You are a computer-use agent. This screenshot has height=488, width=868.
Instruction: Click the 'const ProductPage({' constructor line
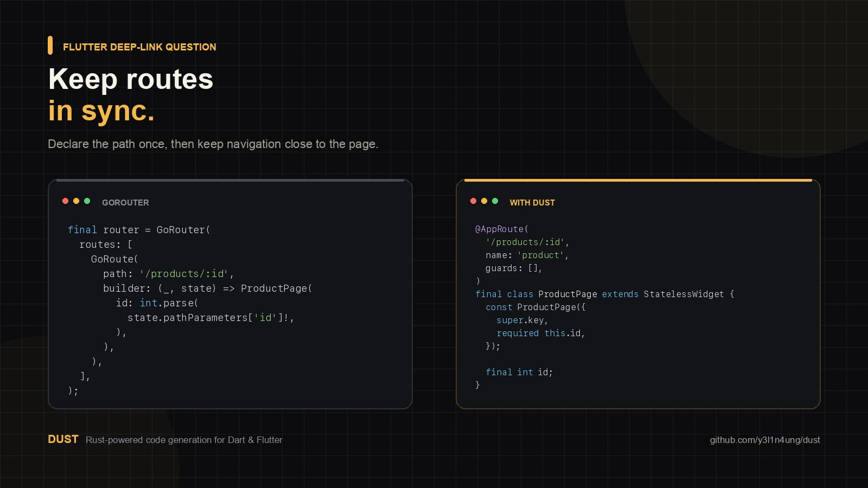coord(535,307)
